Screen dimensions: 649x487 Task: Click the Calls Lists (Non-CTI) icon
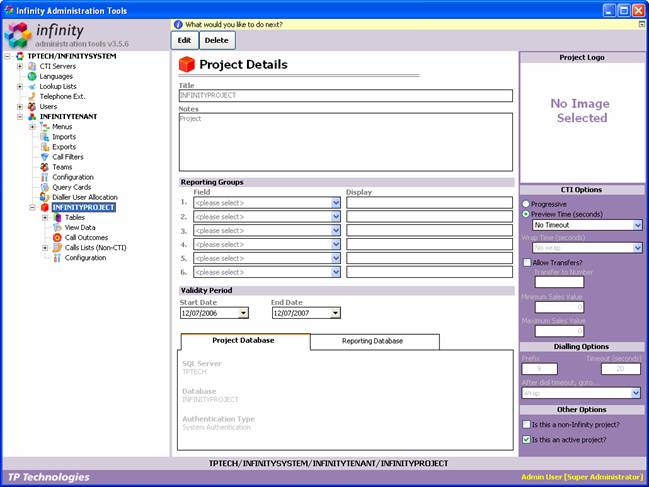[x=58, y=248]
